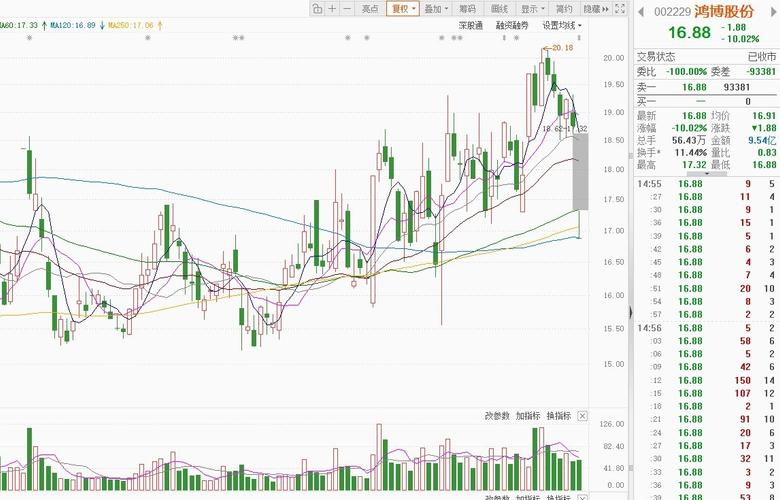Image resolution: width=780 pixels, height=500 pixels.
Task: Switch to 简约 simple mode
Action: click(564, 8)
